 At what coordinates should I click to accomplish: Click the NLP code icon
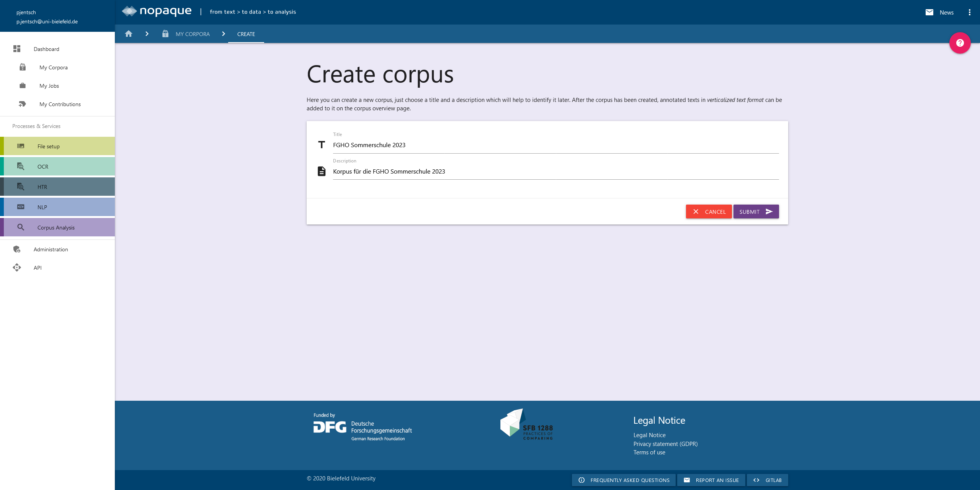[x=21, y=207]
